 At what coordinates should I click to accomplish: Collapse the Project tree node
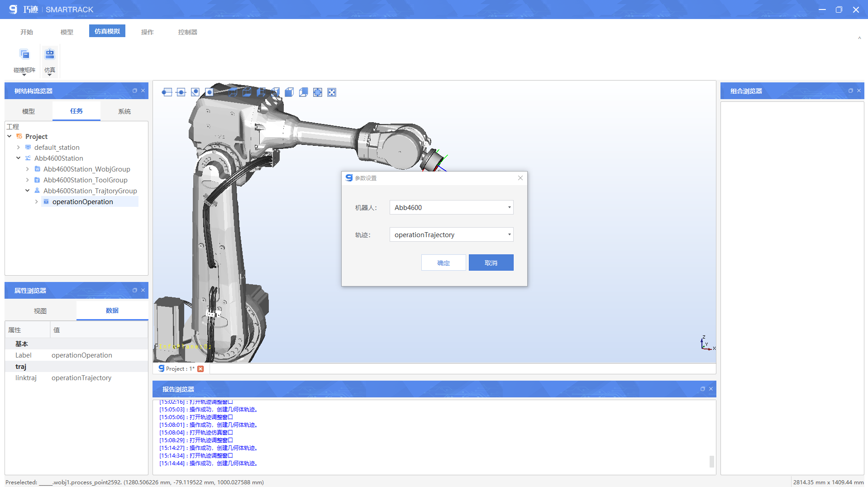pyautogui.click(x=10, y=136)
